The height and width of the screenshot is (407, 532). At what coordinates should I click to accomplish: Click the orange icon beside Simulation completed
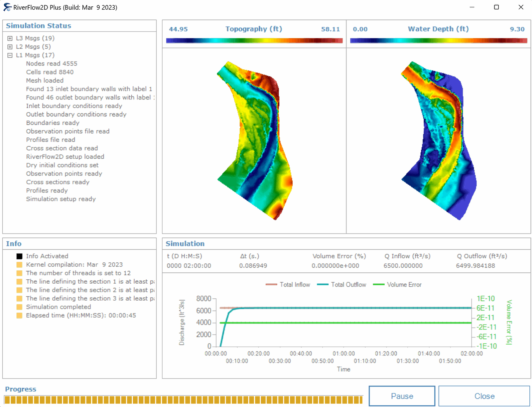[x=19, y=307]
